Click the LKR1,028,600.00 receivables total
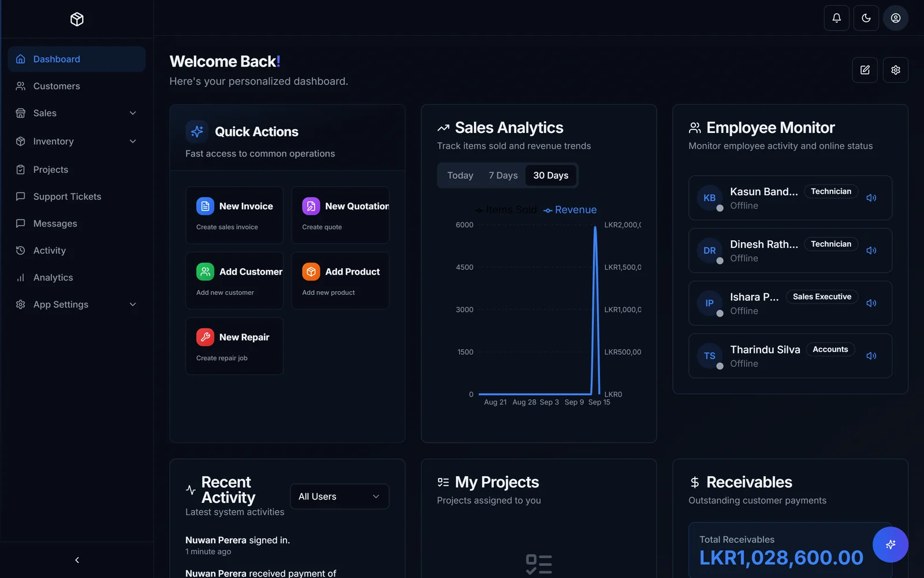This screenshot has width=924, height=578. pos(781,558)
